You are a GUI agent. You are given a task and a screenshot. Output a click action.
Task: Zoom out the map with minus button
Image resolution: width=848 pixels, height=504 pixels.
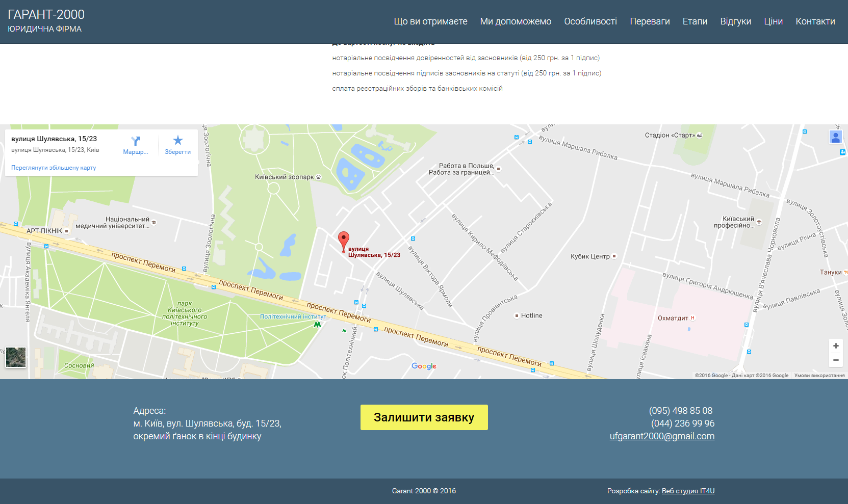[x=836, y=360]
